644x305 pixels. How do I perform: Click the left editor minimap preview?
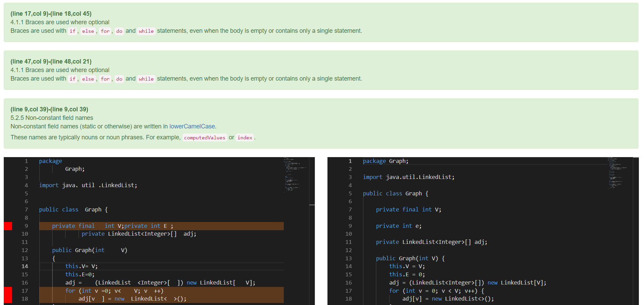tap(295, 174)
